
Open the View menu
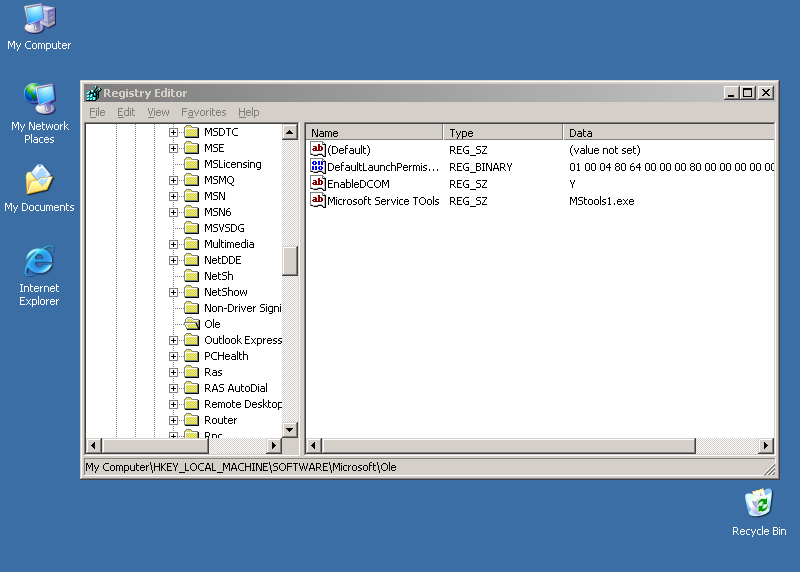(158, 112)
